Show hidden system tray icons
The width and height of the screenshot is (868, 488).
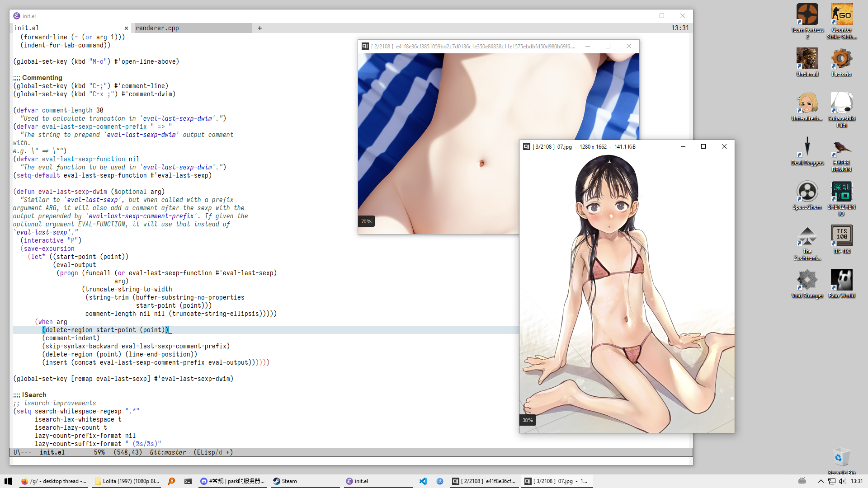click(821, 481)
